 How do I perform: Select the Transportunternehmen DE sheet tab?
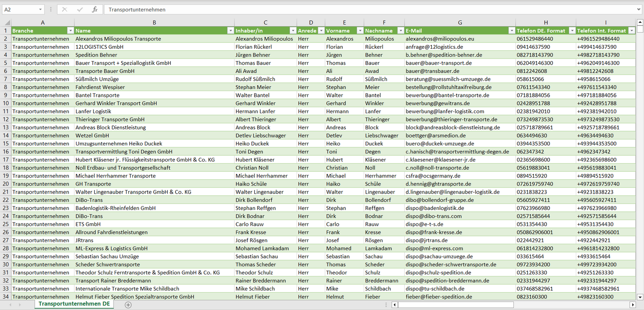click(x=74, y=304)
